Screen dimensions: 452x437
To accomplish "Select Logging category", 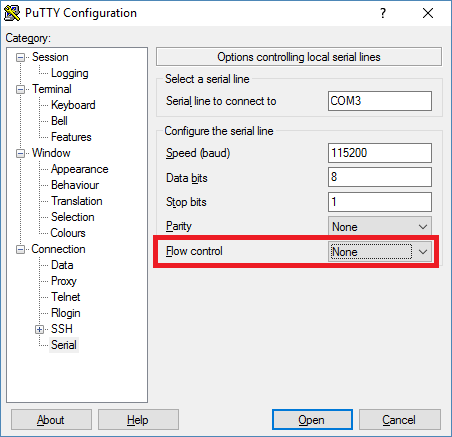I will [70, 73].
